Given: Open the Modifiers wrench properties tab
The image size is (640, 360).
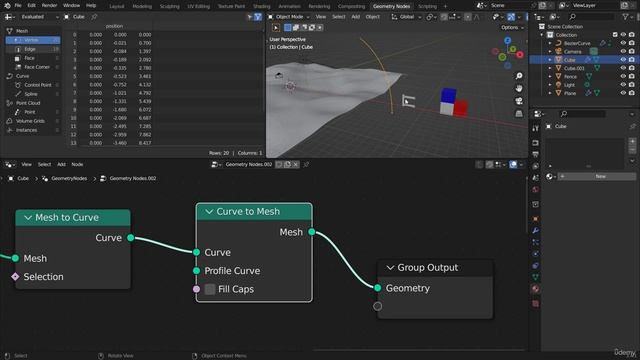Looking at the screenshot, I should 536,231.
